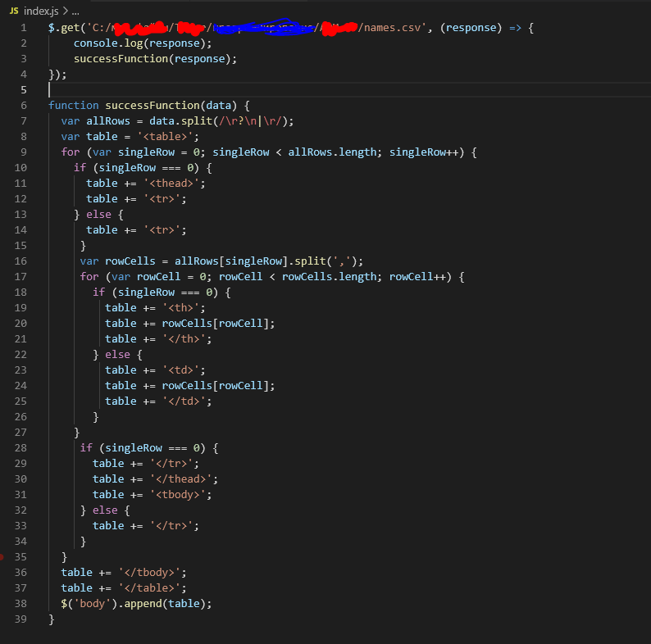Click the arrow '=>' on line 1
This screenshot has width=651, height=644.
[515, 28]
